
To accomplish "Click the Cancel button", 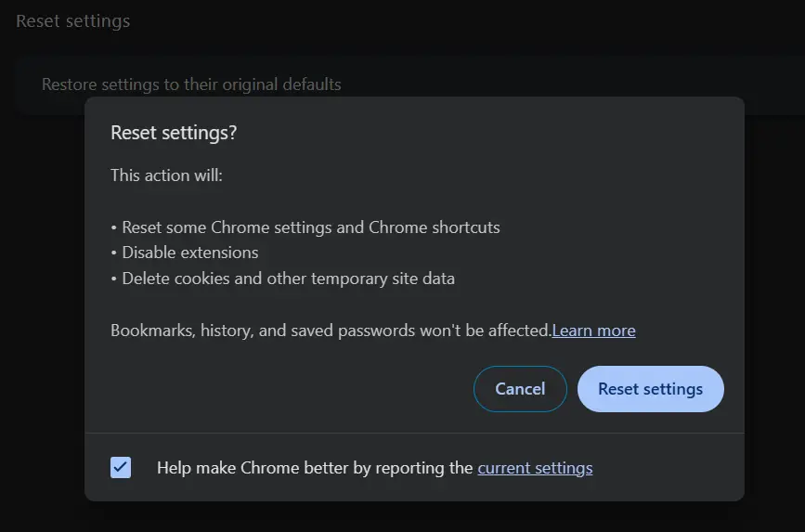I will 520,389.
